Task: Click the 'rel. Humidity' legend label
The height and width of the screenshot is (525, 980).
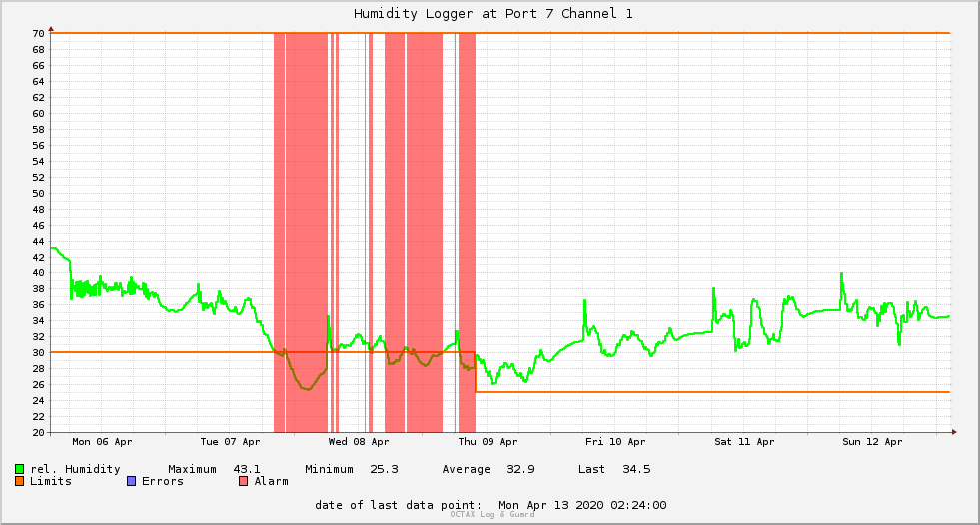Action: point(75,469)
